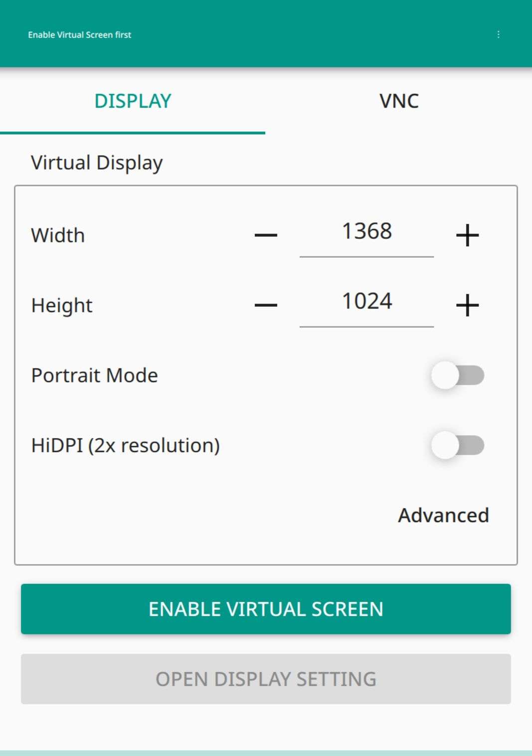Expand the Advanced settings

[443, 515]
